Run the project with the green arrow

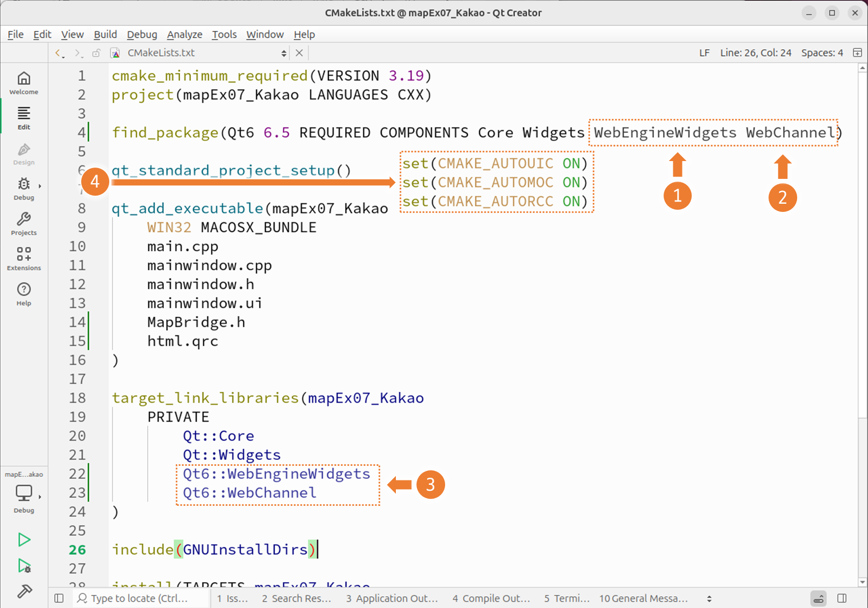pyautogui.click(x=24, y=539)
